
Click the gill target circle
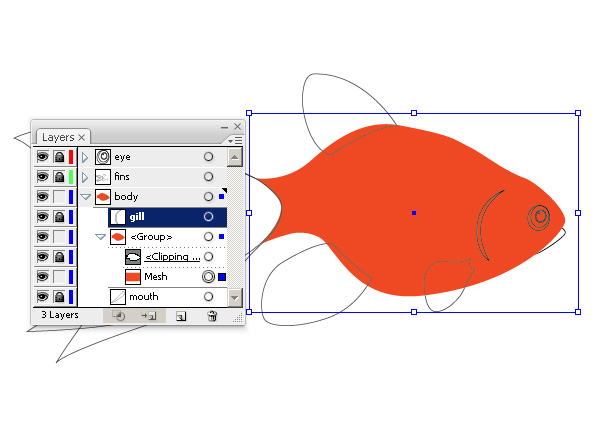click(208, 217)
